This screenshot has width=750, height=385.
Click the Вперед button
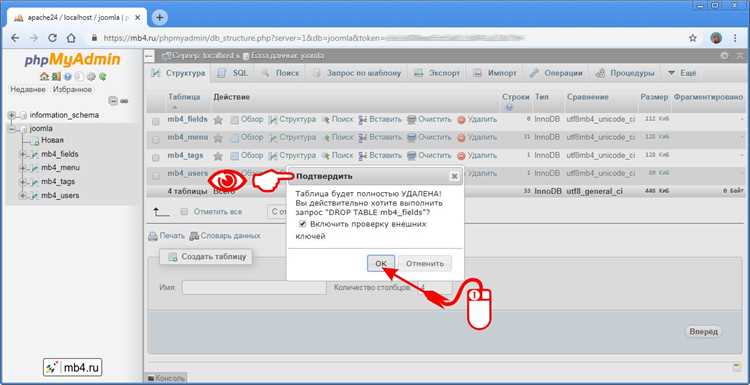pyautogui.click(x=704, y=331)
